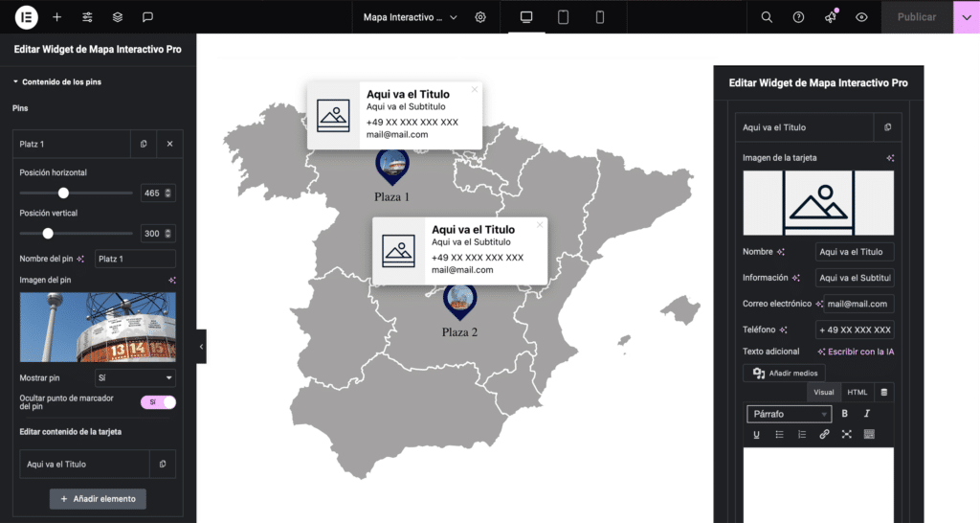Click AI icon beside Nombre field
Viewport: 980px width, 523px height.
pyautogui.click(x=781, y=252)
